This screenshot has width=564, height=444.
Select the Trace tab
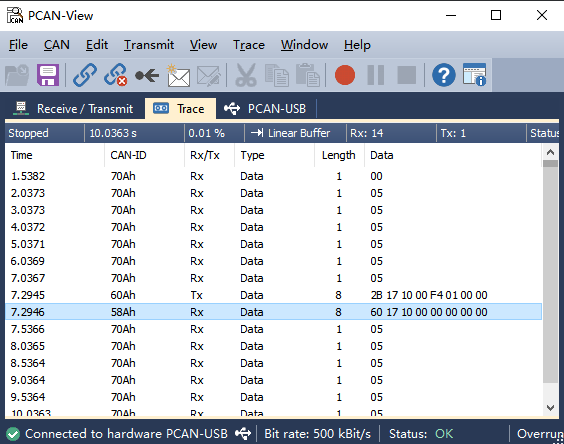180,109
